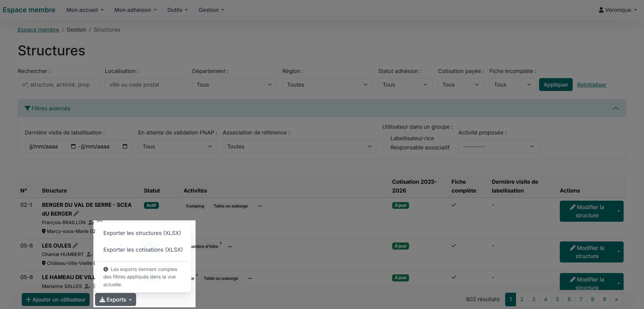Choose Exporter les cotisations (XLSX)
Screen dimensions: 644x309
[143, 250]
